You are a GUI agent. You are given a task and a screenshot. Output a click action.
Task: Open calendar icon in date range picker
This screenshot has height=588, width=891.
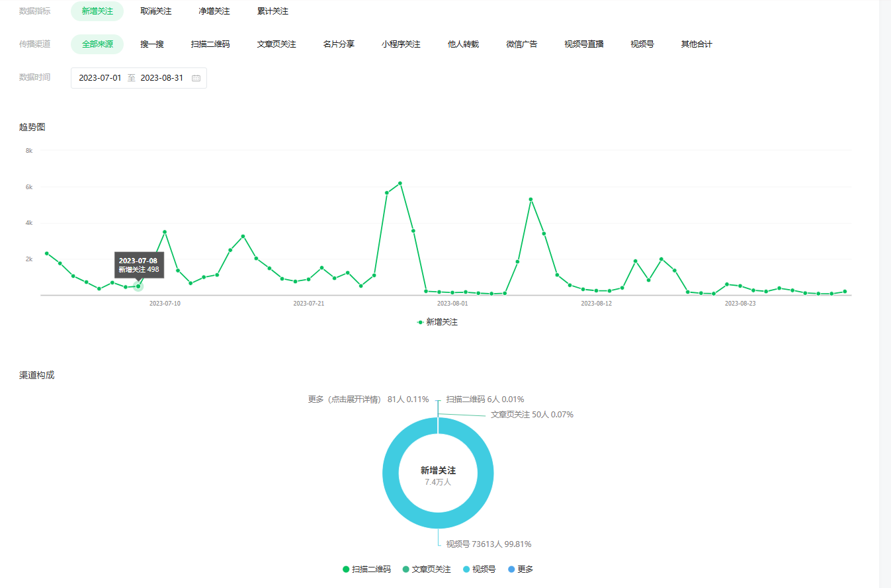tap(196, 78)
